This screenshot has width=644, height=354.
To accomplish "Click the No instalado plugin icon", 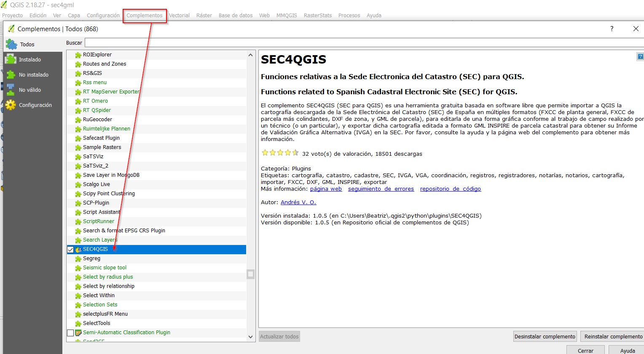I will tap(10, 75).
